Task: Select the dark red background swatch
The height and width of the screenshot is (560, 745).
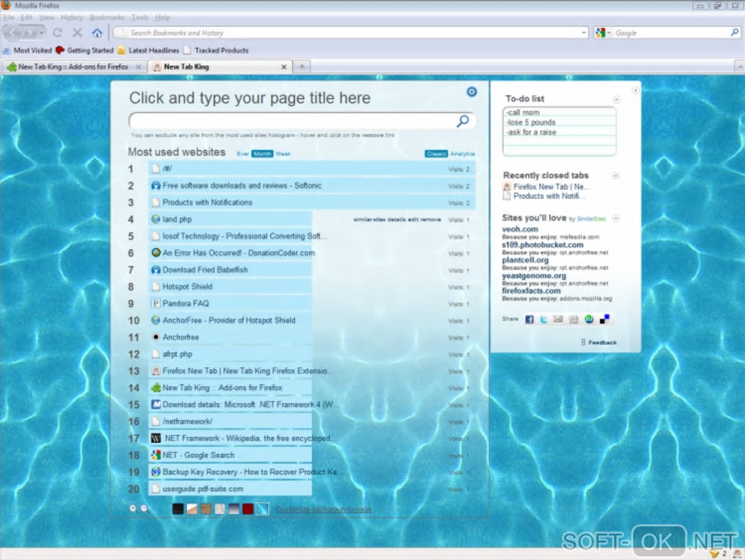Action: coord(248,509)
